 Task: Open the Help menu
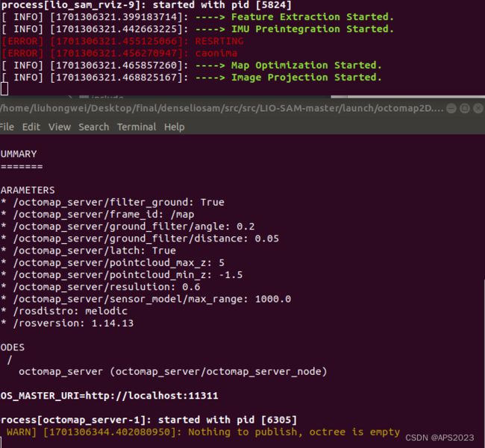pos(174,127)
